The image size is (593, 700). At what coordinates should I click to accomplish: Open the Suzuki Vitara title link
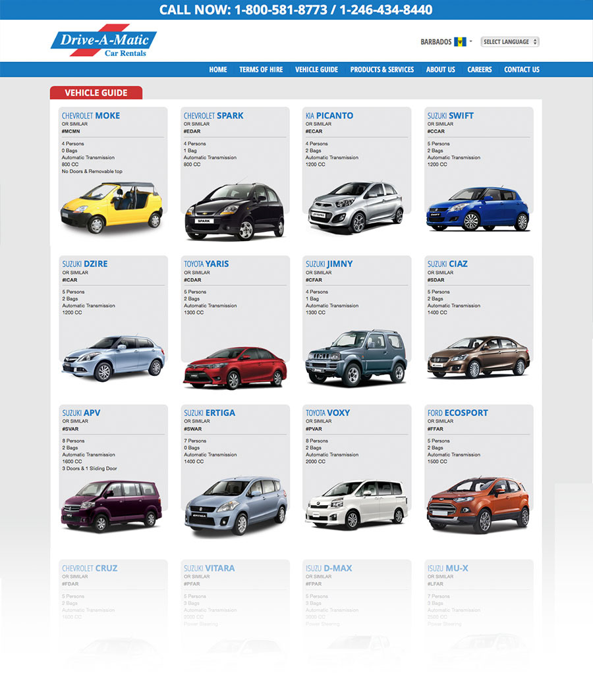click(210, 568)
